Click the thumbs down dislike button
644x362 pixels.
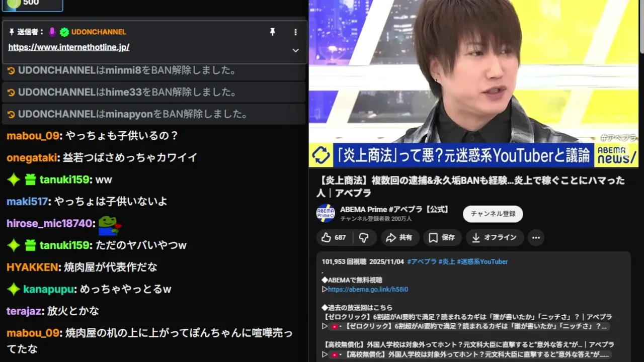pyautogui.click(x=364, y=238)
